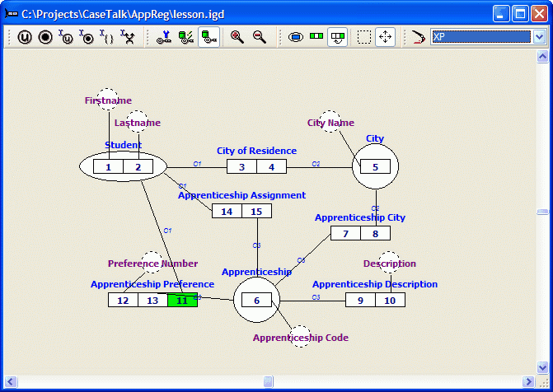Select the City Name label type

[x=330, y=123]
